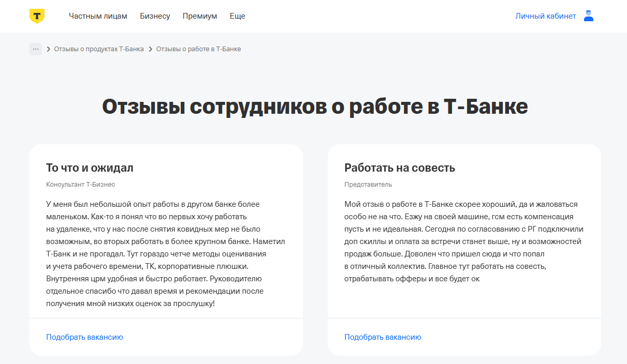This screenshot has height=364, width=627.
Task: Click the 'Отзывы сотрудников о работе в Т-Банке' heading
Action: pyautogui.click(x=315, y=107)
